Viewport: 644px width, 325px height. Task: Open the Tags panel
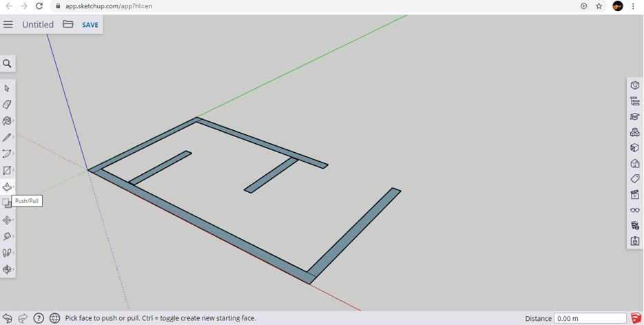click(x=635, y=179)
